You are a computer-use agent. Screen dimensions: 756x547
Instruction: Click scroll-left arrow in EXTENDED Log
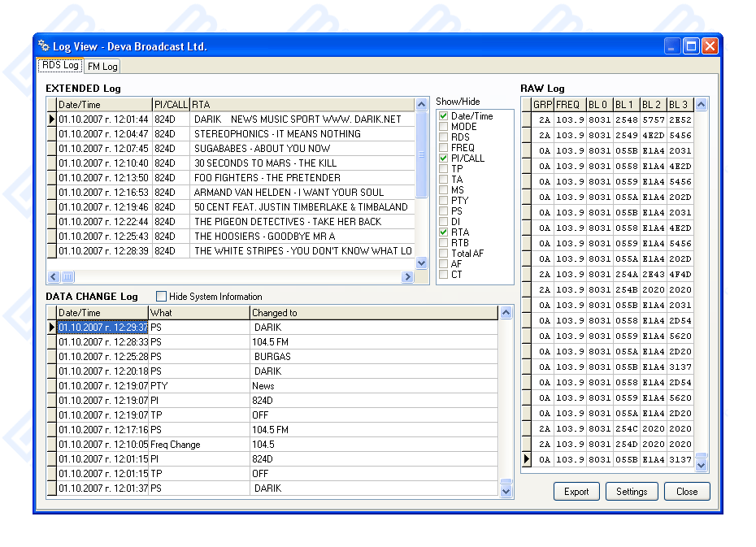pyautogui.click(x=54, y=277)
